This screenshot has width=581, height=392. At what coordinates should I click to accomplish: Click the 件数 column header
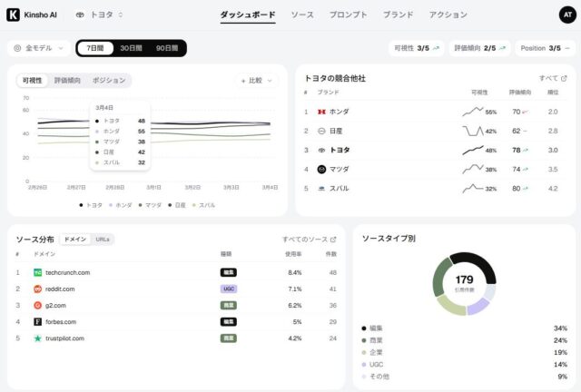tap(330, 254)
